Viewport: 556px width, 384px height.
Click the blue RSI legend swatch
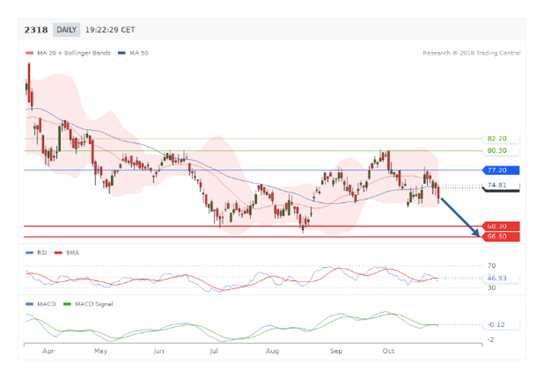pos(29,253)
